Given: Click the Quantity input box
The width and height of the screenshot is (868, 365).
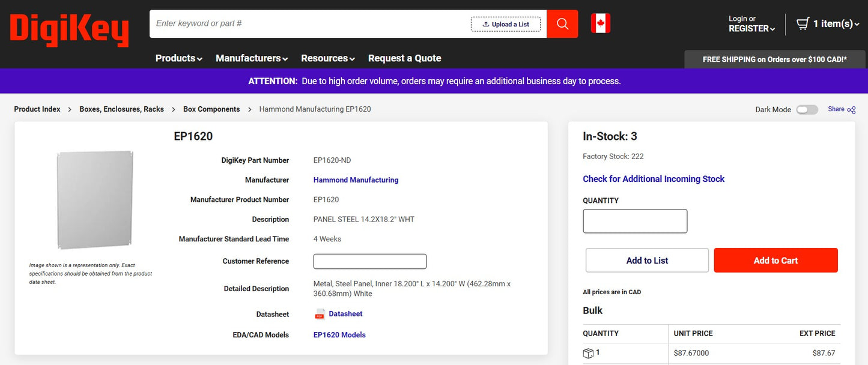Looking at the screenshot, I should coord(635,221).
